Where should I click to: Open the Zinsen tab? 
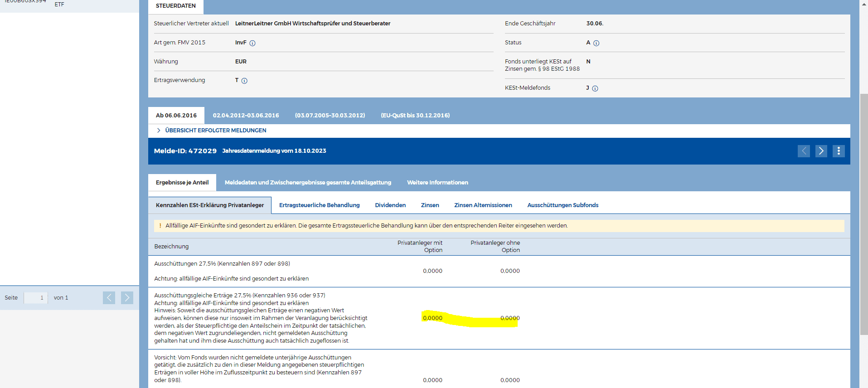[430, 205]
